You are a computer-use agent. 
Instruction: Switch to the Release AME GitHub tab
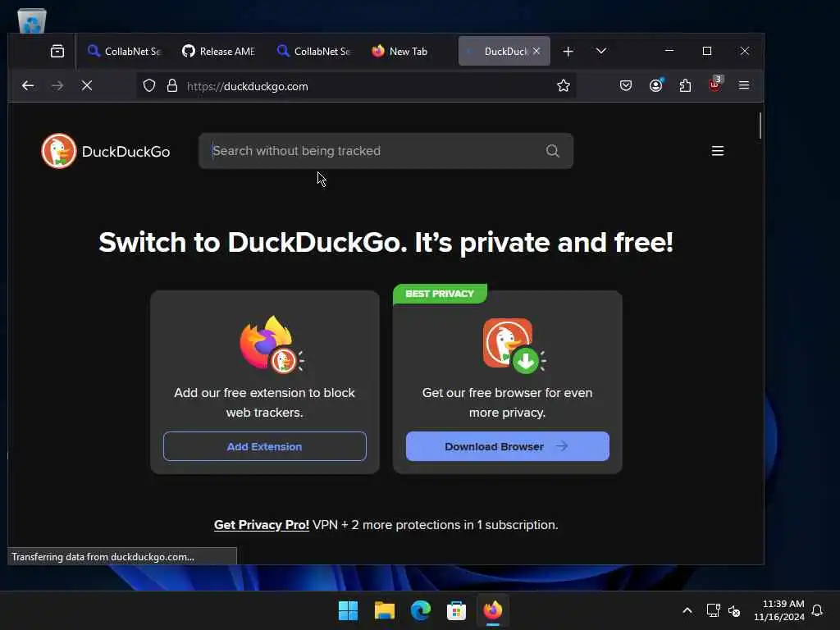click(x=218, y=52)
